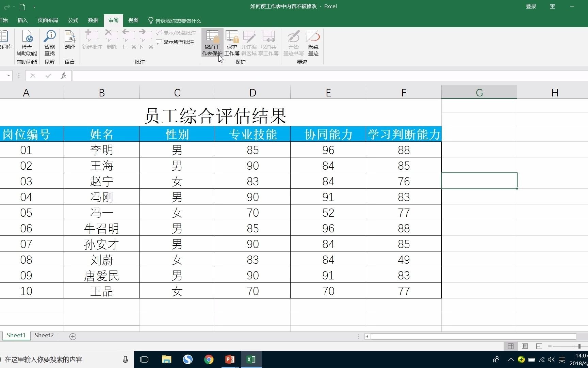Click the 登录 sign-in link
Image resolution: width=588 pixels, height=368 pixels.
coord(531,6)
